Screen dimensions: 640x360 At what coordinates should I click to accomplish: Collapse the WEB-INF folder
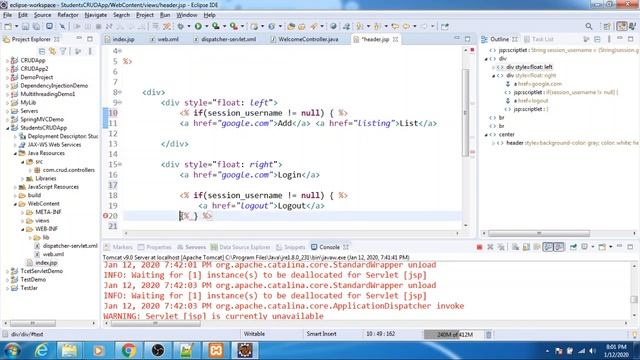tap(22, 229)
